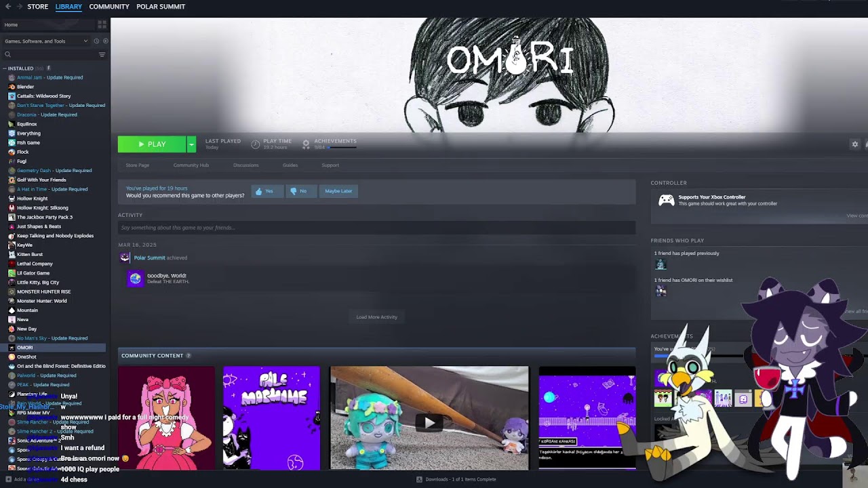Click the green Play button
868x488 pixels.
click(x=152, y=144)
